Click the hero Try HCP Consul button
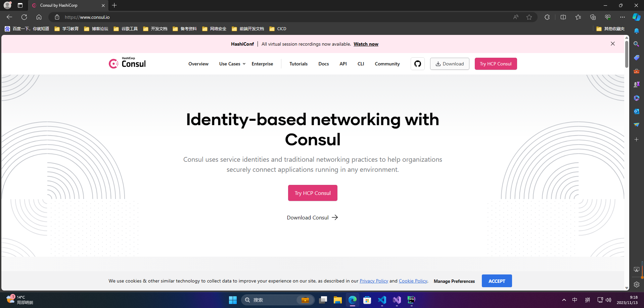The image size is (644, 308). (313, 193)
